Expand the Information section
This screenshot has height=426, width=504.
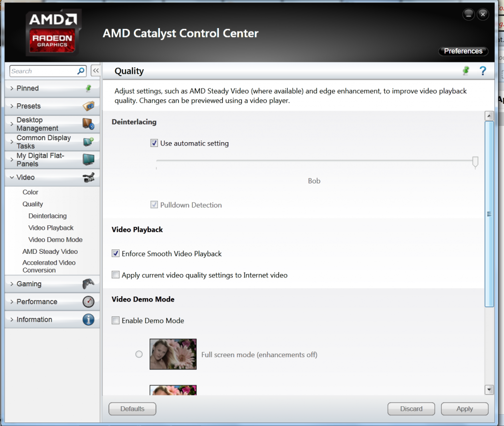(x=12, y=319)
